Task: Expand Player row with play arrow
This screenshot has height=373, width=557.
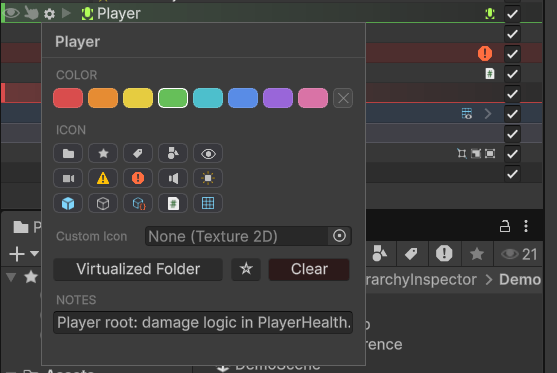Action: [x=66, y=13]
